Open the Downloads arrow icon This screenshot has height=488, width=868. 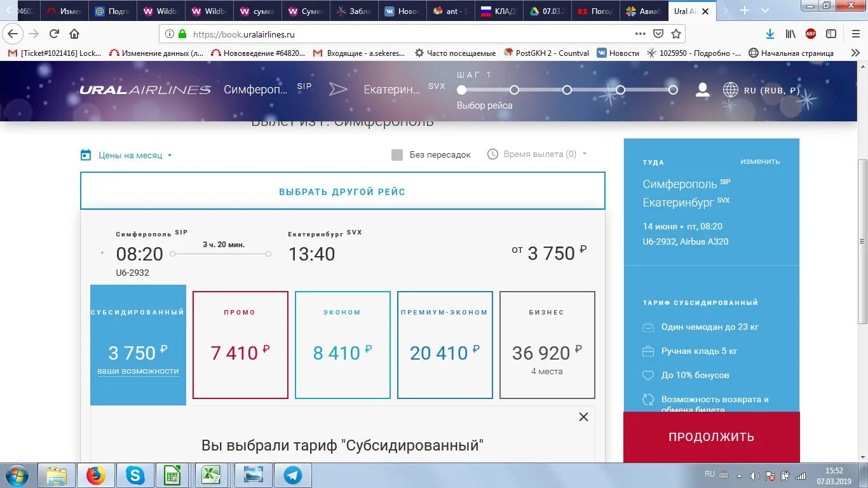point(770,34)
